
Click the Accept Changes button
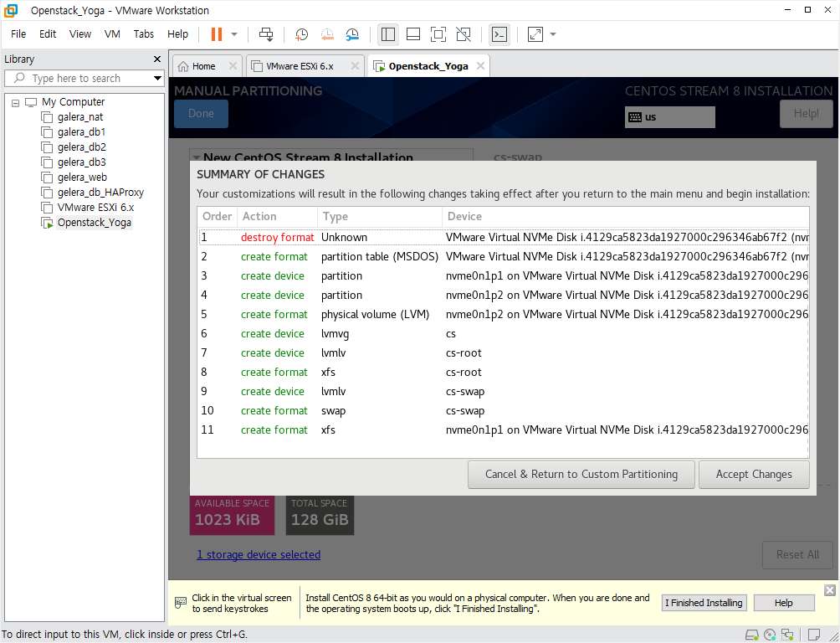coord(754,475)
